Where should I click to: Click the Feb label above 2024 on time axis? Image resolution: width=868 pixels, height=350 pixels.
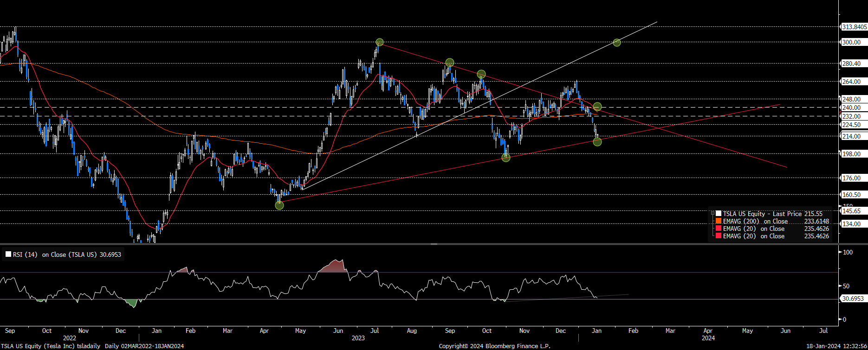tap(633, 331)
